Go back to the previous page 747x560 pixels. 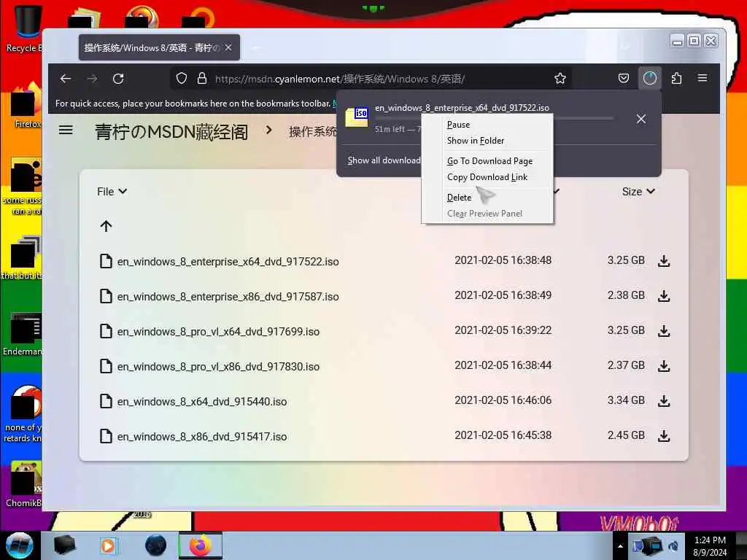point(66,79)
